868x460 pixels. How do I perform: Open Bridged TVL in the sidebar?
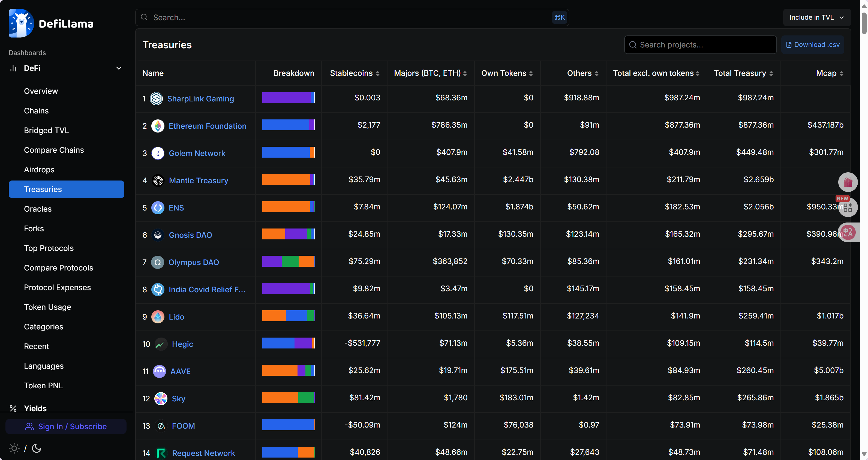(46, 130)
